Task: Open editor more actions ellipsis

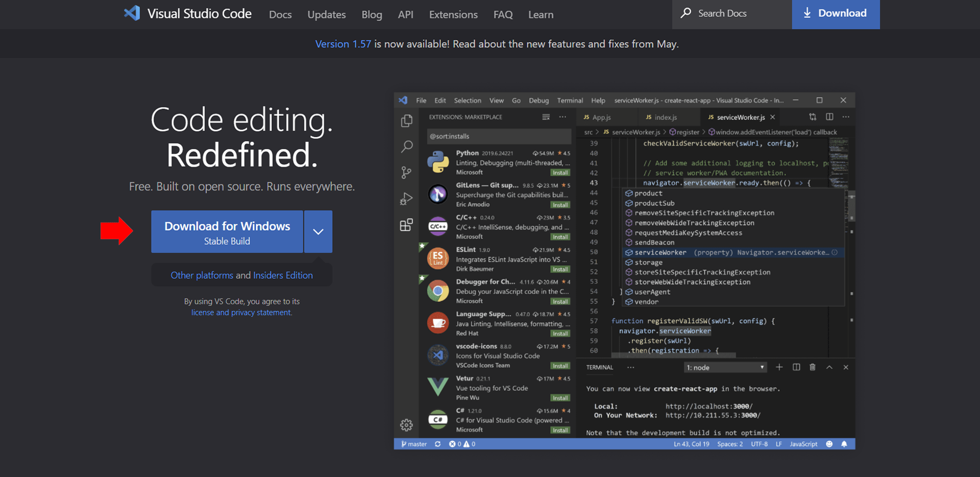Action: tap(846, 117)
